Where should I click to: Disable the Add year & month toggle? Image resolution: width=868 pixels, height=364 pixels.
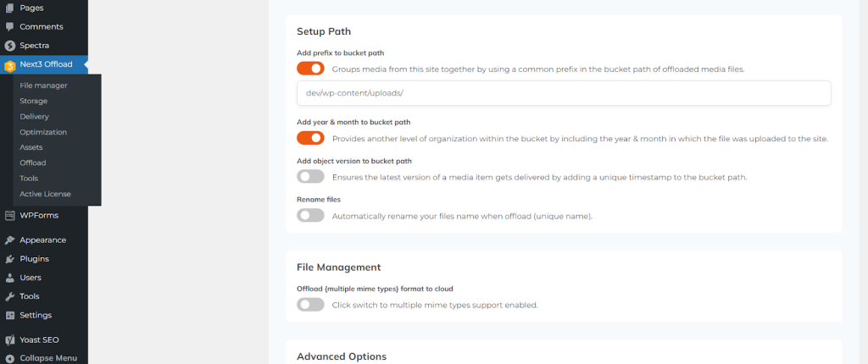pyautogui.click(x=310, y=138)
